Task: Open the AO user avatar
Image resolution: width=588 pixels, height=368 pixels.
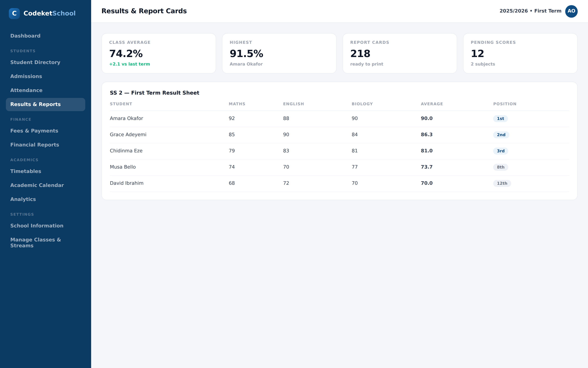Action: [571, 11]
